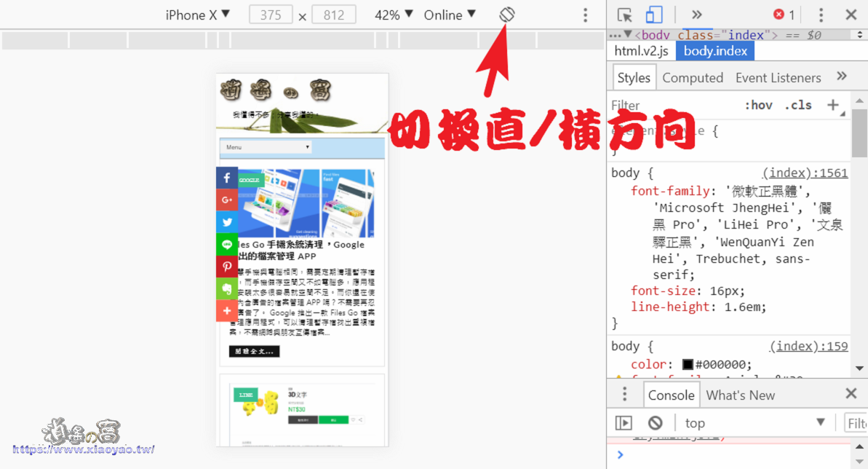Open DevTools customize menu
Image resolution: width=868 pixels, height=469 pixels.
click(821, 15)
